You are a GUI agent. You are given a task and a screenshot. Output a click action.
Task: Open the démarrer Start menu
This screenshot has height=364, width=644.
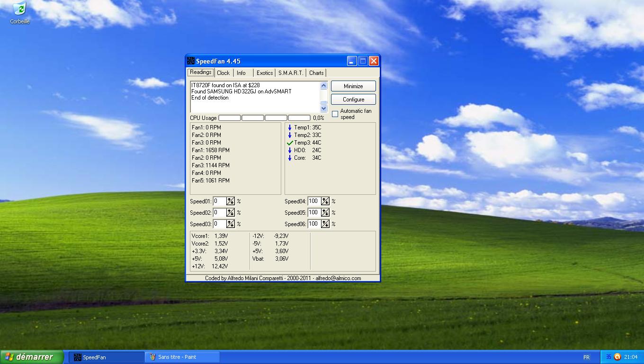coord(32,357)
